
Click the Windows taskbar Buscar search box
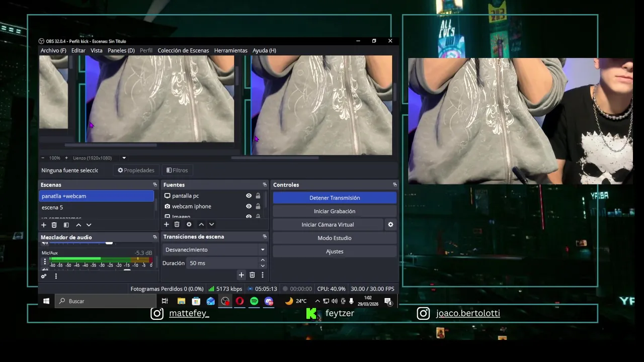(x=107, y=301)
